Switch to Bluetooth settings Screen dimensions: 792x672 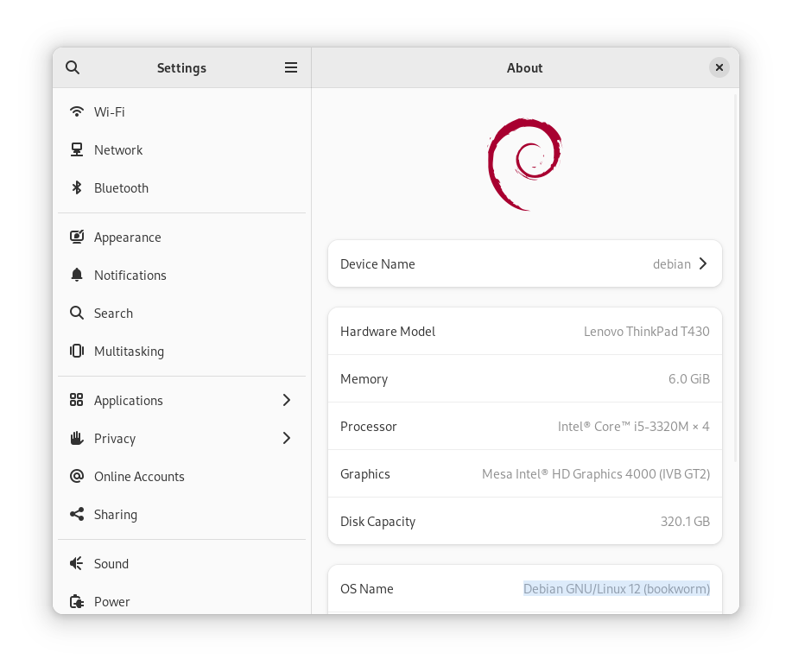(182, 188)
